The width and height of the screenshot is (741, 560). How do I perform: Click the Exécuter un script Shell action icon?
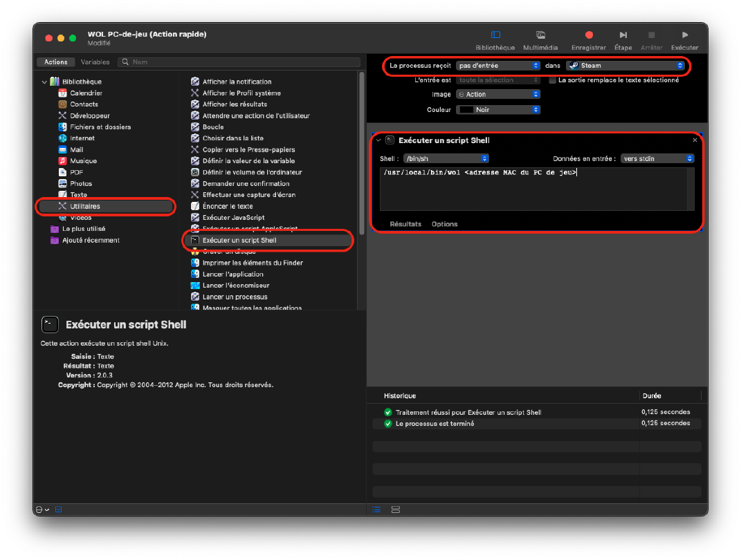click(x=196, y=240)
